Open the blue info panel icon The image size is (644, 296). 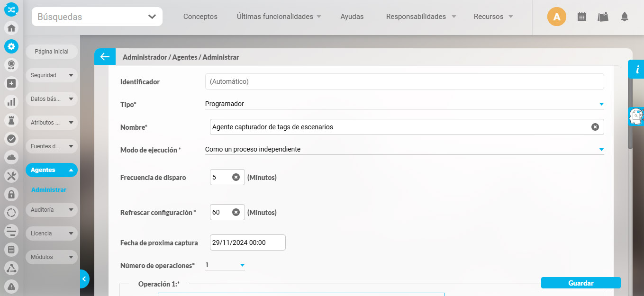point(637,70)
